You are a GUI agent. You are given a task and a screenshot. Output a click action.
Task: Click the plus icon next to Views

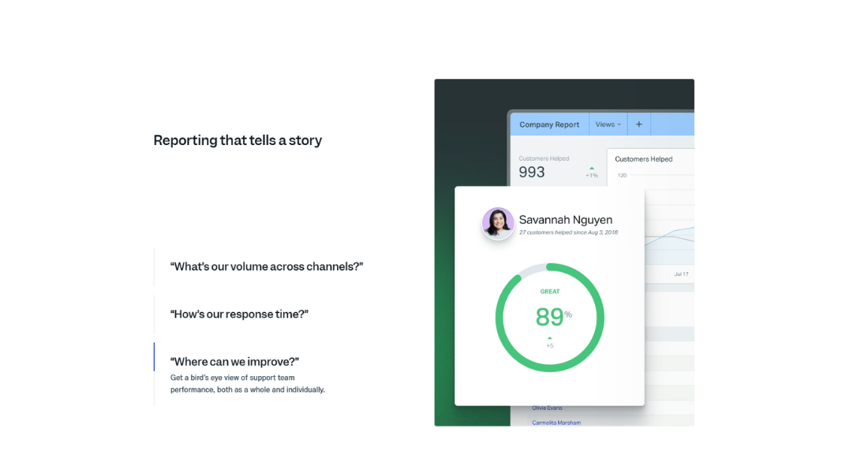638,124
